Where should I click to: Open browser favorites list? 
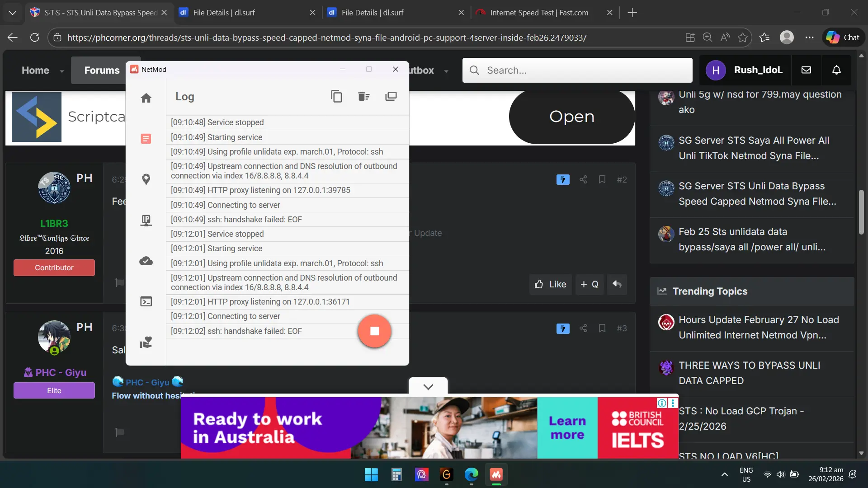click(x=764, y=38)
